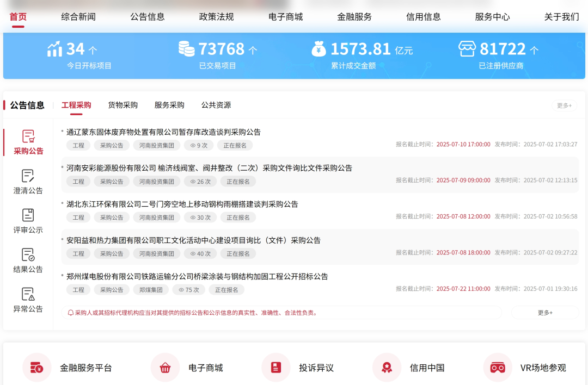The image size is (588, 385).
Task: Open the VR场地参观 headset icon
Action: [x=498, y=368]
